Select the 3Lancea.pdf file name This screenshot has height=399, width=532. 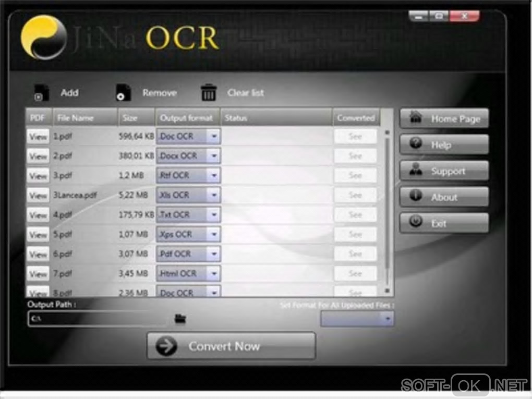click(x=75, y=196)
